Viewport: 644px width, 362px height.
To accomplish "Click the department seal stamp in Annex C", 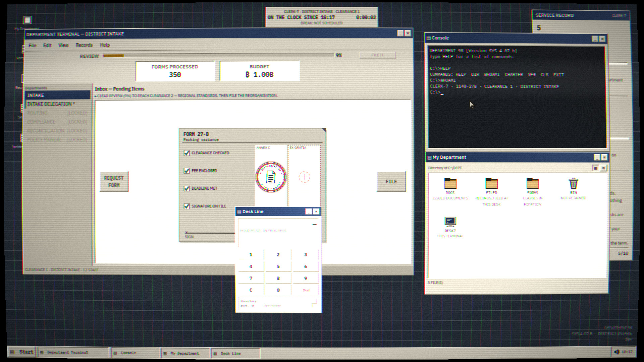I will point(271,177).
